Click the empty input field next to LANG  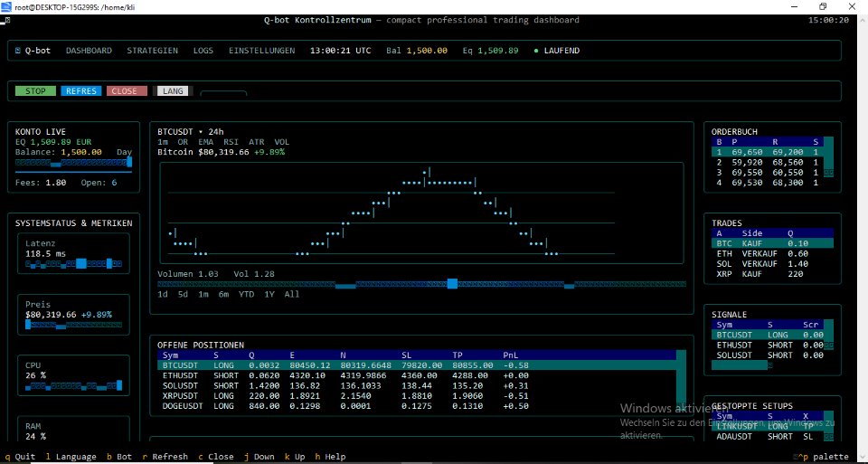click(x=223, y=92)
